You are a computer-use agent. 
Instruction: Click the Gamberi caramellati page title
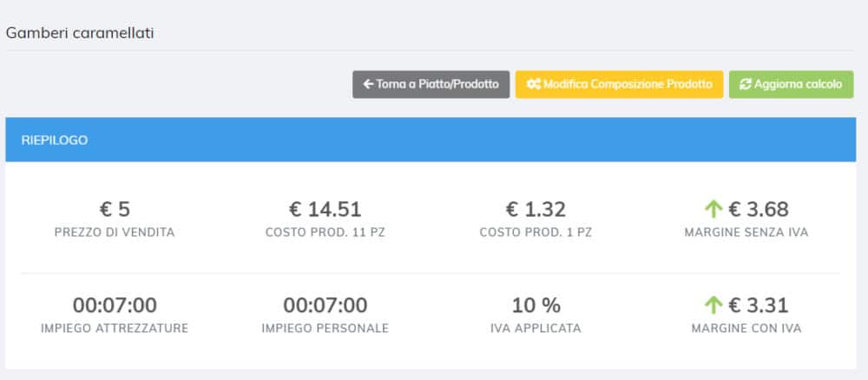tap(80, 33)
